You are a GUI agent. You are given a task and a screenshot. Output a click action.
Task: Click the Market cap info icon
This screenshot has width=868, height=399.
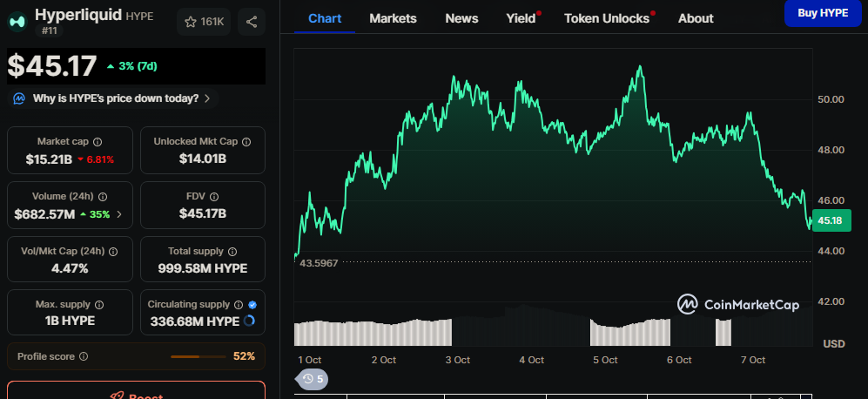98,141
